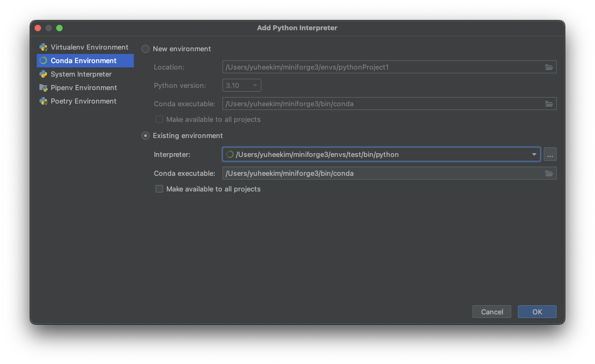Click the Interpreter: label
The height and width of the screenshot is (364, 595).
[172, 154]
